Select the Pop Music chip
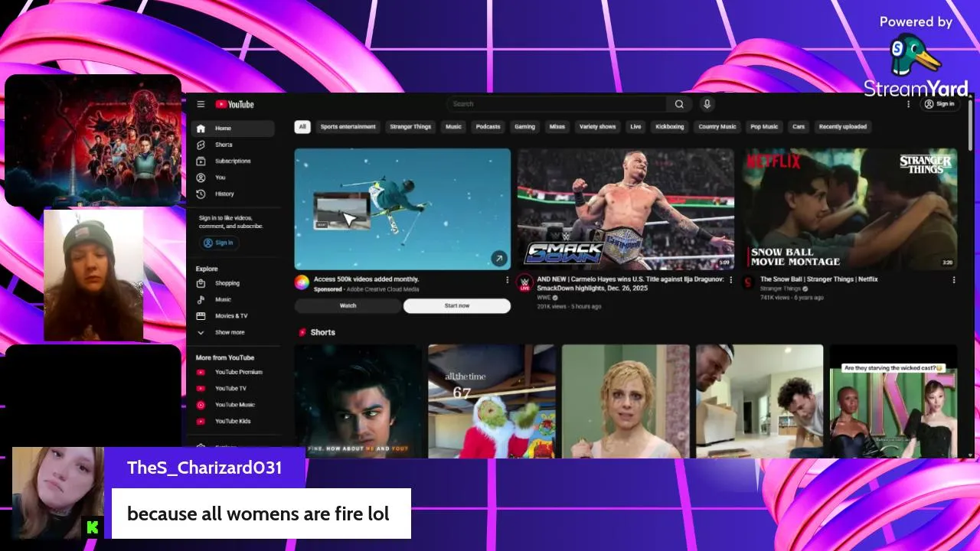This screenshot has height=551, width=980. click(764, 127)
